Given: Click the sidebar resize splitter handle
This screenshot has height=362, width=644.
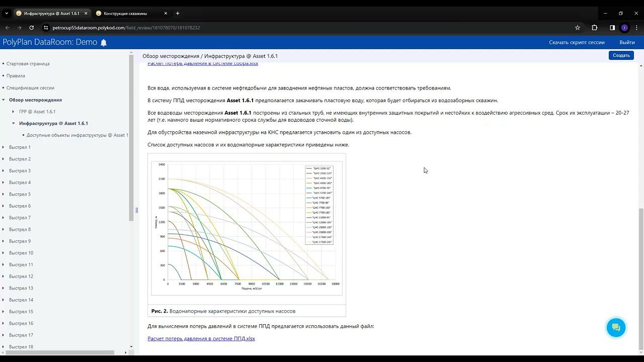Looking at the screenshot, I should [x=136, y=210].
